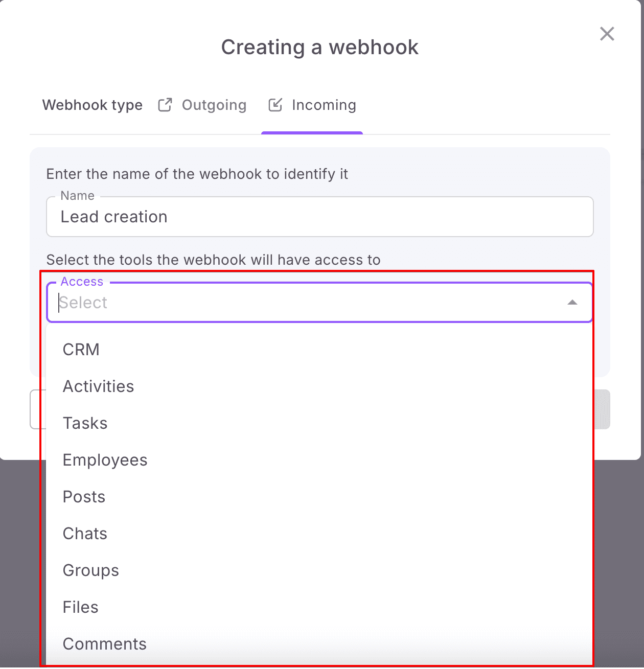Close the Creating a webhook dialog
Image resolution: width=644 pixels, height=669 pixels.
[x=607, y=34]
